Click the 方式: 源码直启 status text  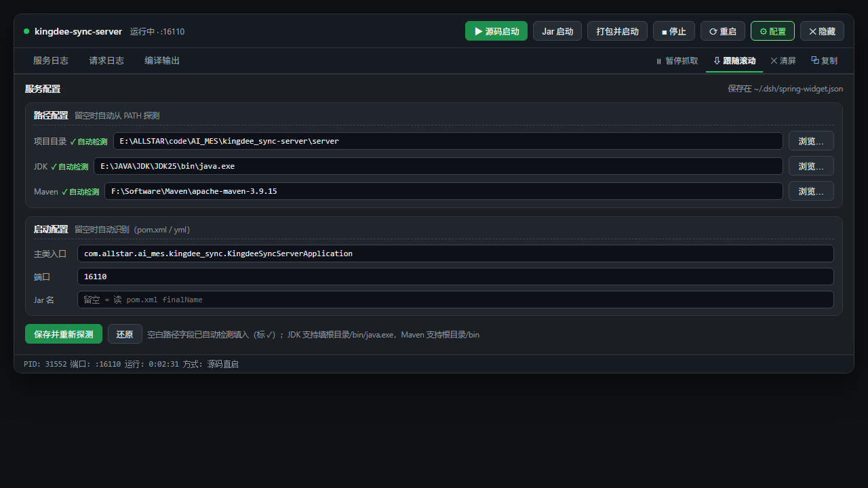(x=211, y=364)
